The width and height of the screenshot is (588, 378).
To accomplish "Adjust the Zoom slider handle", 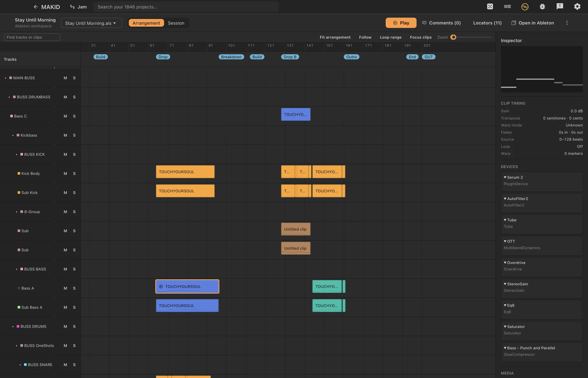I will [x=453, y=37].
